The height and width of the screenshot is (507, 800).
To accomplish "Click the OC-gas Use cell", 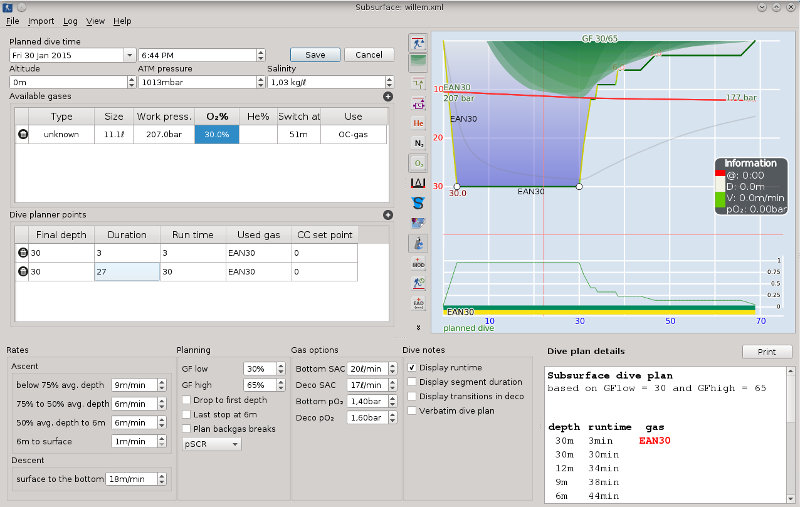I will tap(353, 135).
